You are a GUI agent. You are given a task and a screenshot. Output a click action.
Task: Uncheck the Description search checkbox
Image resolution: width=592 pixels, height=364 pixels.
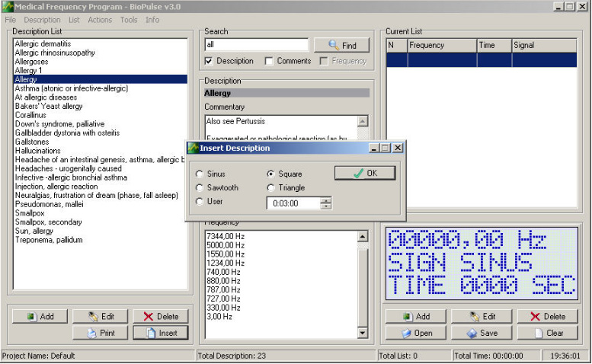tap(210, 61)
